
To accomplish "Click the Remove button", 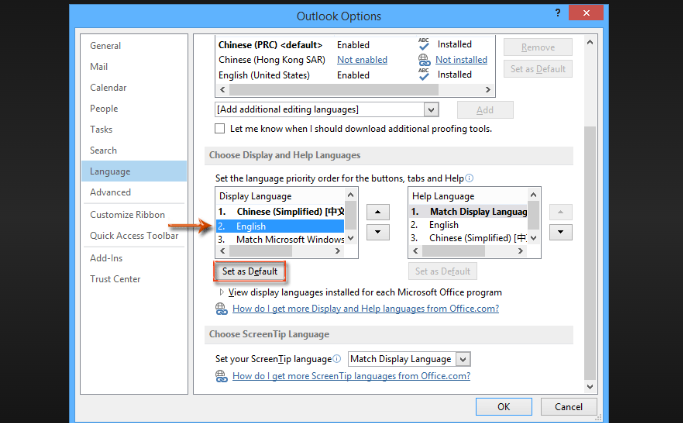I will [x=538, y=47].
